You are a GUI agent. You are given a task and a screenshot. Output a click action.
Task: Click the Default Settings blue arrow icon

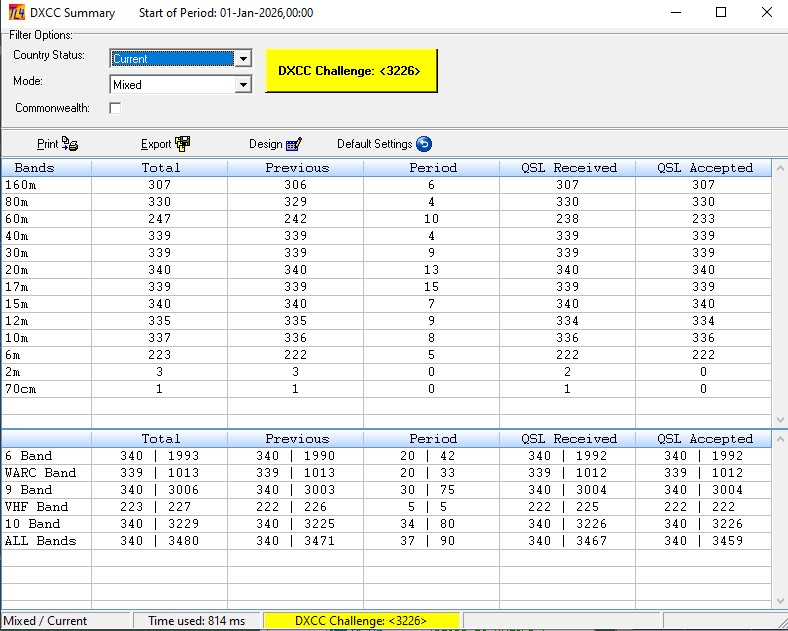(424, 144)
